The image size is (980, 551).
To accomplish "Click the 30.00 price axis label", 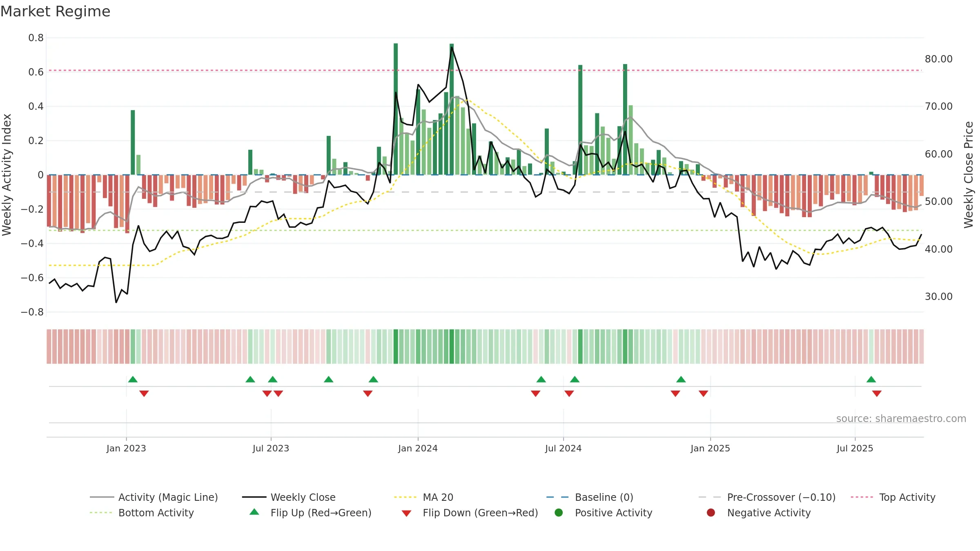I will 939,297.
